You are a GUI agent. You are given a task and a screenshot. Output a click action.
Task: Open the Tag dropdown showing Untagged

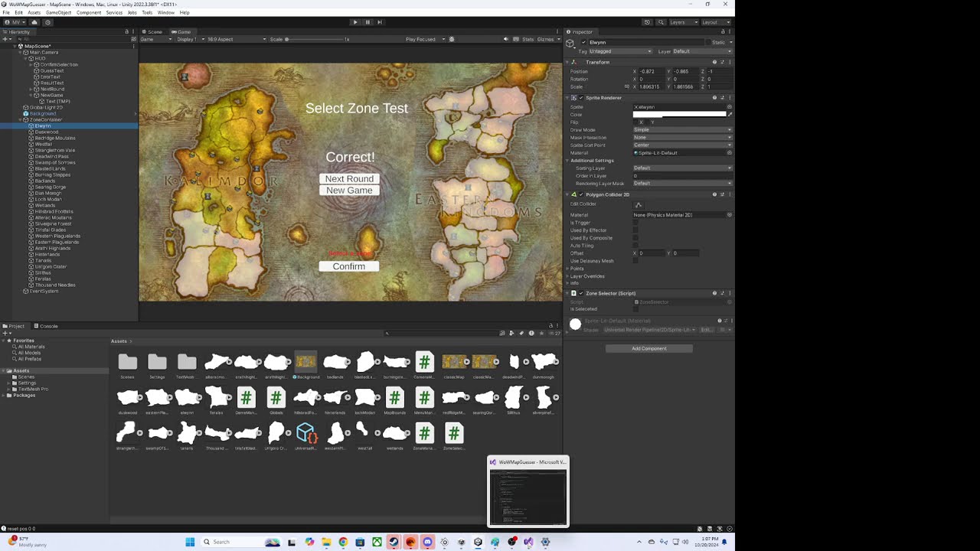point(619,51)
